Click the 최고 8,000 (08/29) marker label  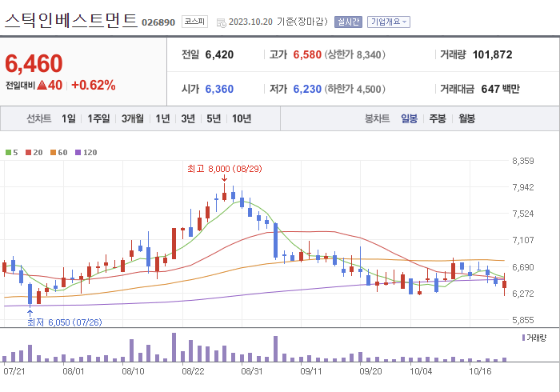click(225, 169)
